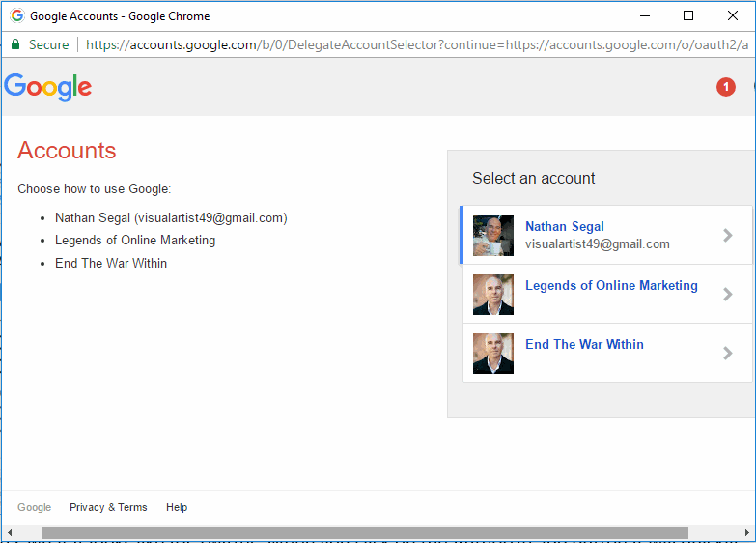Expand the Legends of Online Marketing chevron
The height and width of the screenshot is (543, 756).
click(728, 294)
